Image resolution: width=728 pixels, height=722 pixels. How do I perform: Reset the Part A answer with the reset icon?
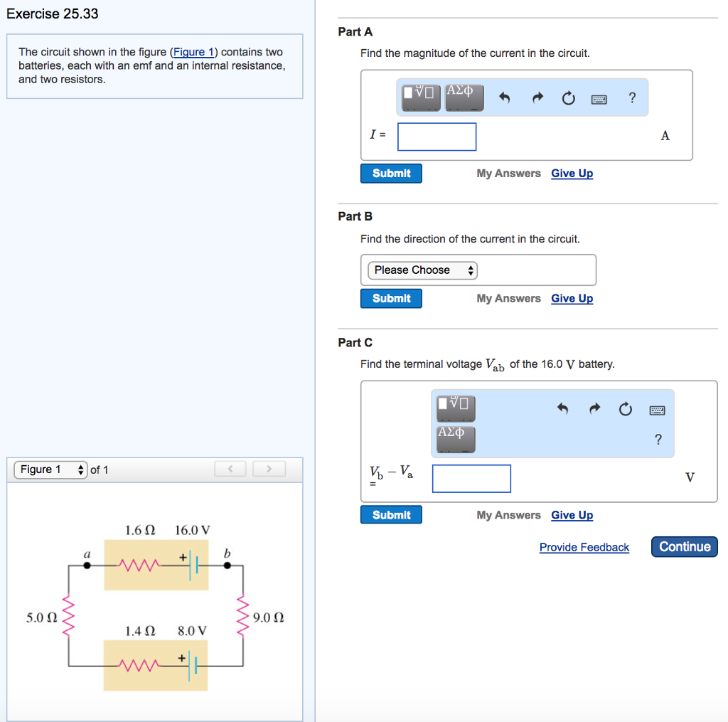coord(568,99)
